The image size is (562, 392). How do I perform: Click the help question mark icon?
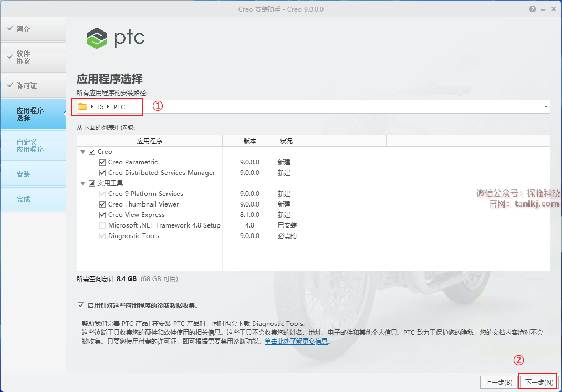click(533, 9)
